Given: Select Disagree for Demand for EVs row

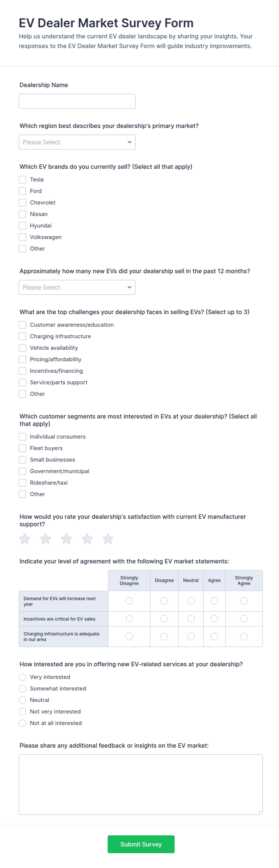Looking at the screenshot, I should [x=164, y=601].
